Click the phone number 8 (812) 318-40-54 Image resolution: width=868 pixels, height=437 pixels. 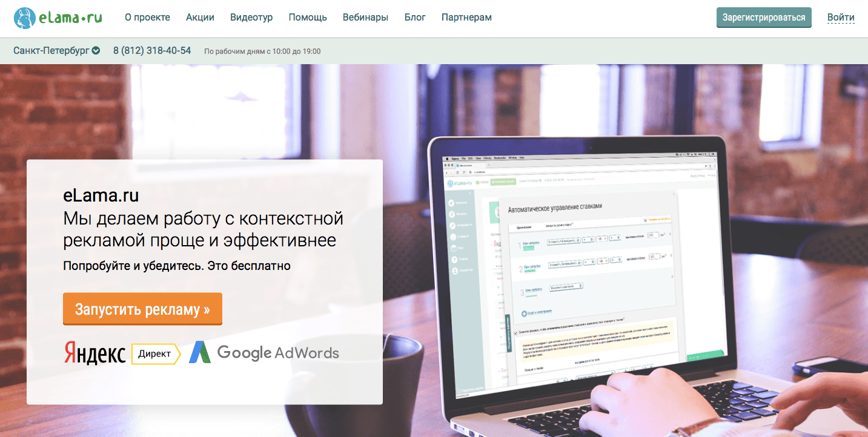[x=152, y=51]
